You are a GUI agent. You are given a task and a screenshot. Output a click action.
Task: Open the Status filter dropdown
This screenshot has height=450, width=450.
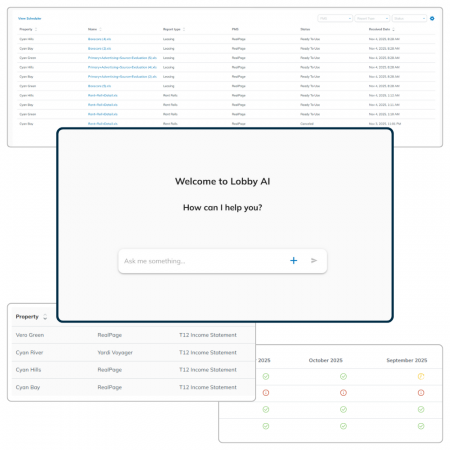(x=410, y=18)
